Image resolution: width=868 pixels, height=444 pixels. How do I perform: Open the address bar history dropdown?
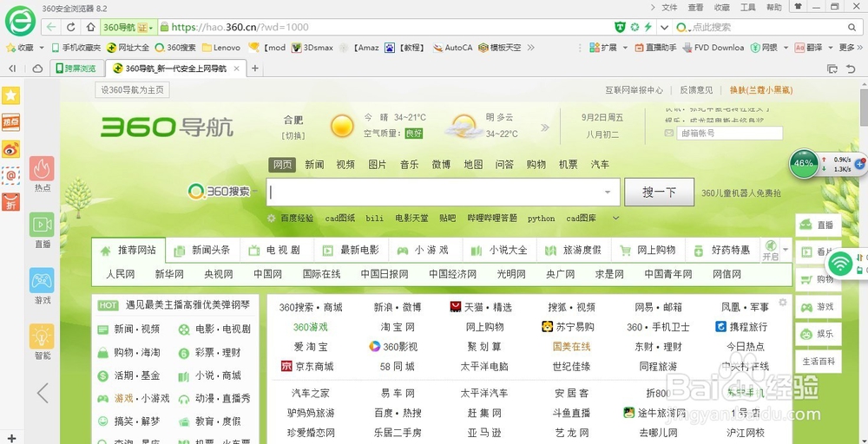pos(665,27)
